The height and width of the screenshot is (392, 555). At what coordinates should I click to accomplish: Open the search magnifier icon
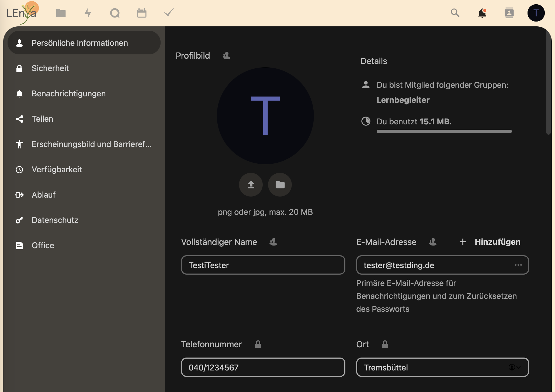coord(455,13)
